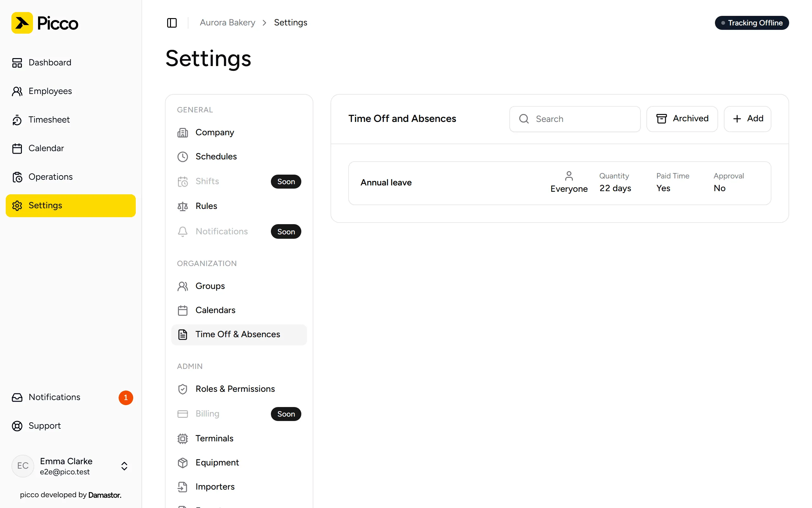The height and width of the screenshot is (508, 812).
Task: Click the EC avatar
Action: tap(23, 466)
